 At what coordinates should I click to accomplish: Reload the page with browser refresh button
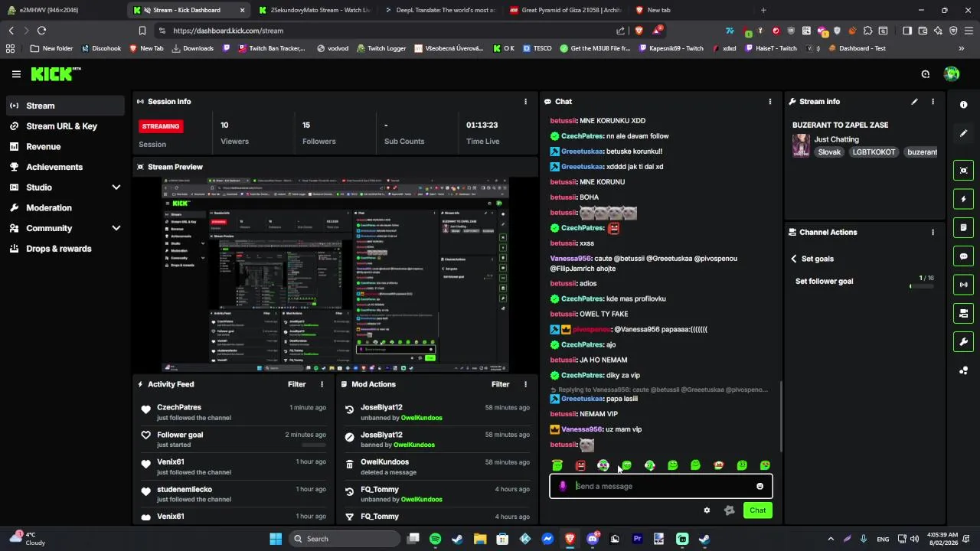[x=41, y=31]
